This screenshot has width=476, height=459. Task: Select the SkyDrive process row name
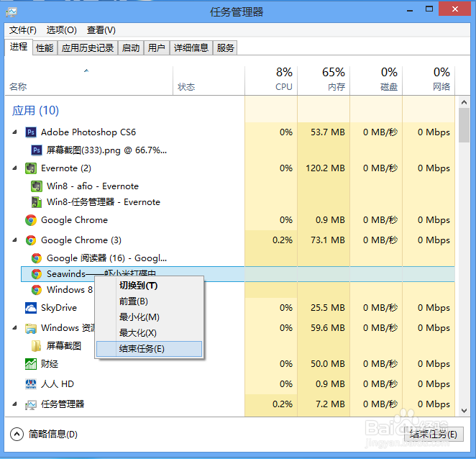coord(59,308)
